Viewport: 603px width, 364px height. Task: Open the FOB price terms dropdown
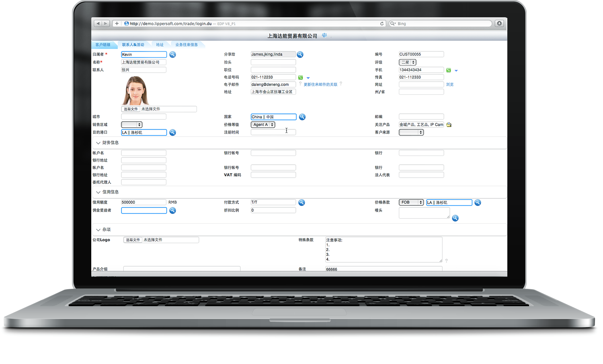coord(411,202)
